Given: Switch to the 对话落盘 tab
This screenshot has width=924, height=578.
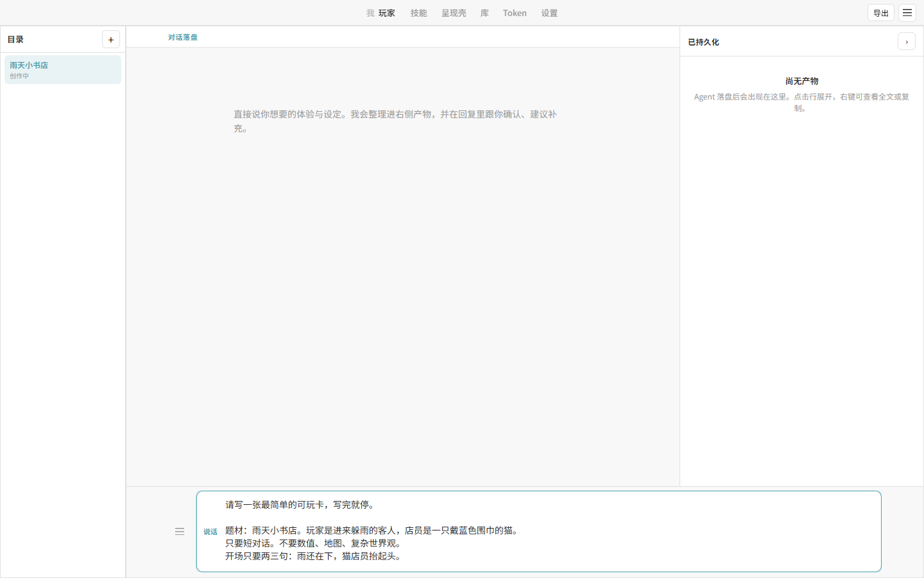Looking at the screenshot, I should click(x=183, y=37).
